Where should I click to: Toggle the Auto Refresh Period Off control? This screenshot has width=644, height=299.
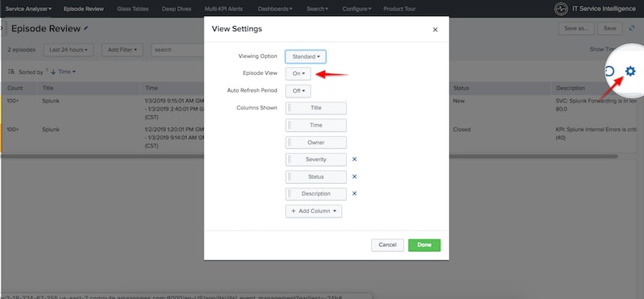[298, 91]
